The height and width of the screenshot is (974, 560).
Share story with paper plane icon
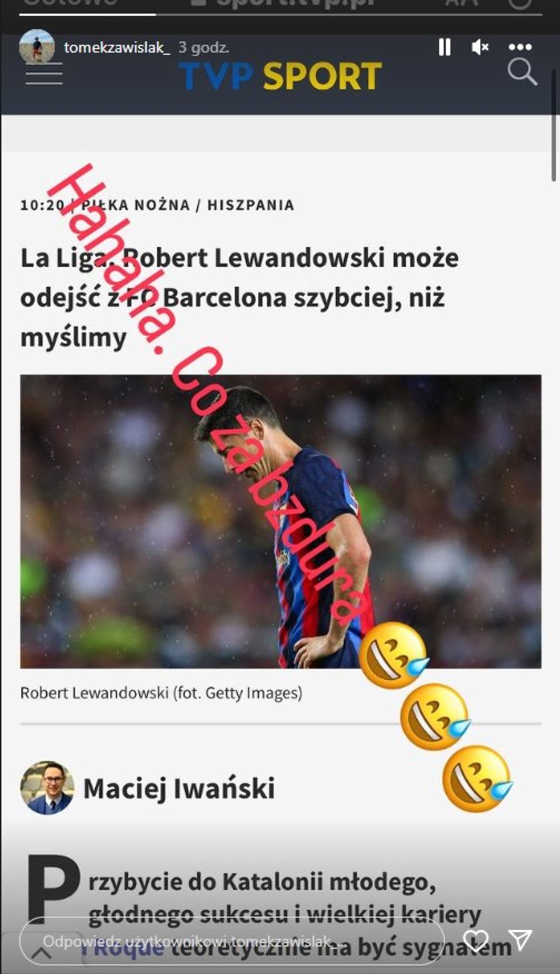pyautogui.click(x=519, y=940)
